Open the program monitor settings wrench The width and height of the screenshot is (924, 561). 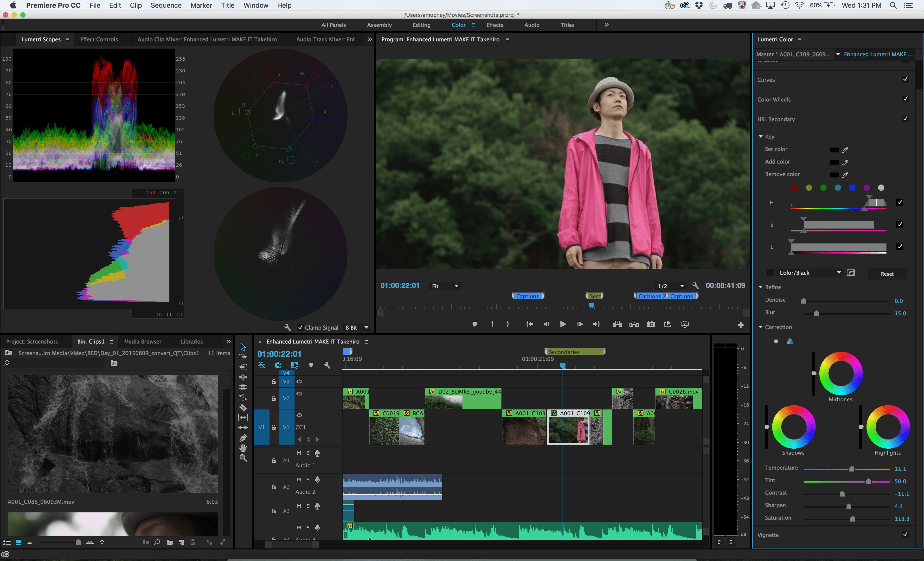[696, 286]
